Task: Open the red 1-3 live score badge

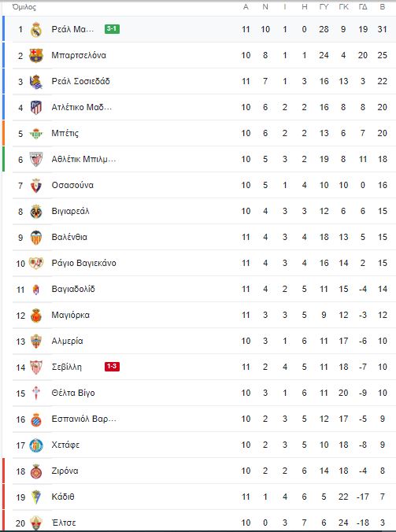Action: (x=112, y=367)
